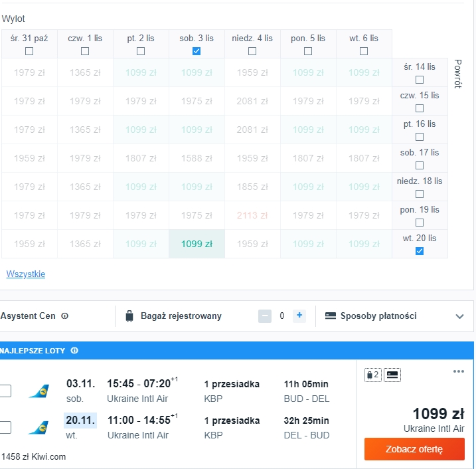
Task: Select the 03.11 outbound flight checkbox
Action: click(x=5, y=391)
